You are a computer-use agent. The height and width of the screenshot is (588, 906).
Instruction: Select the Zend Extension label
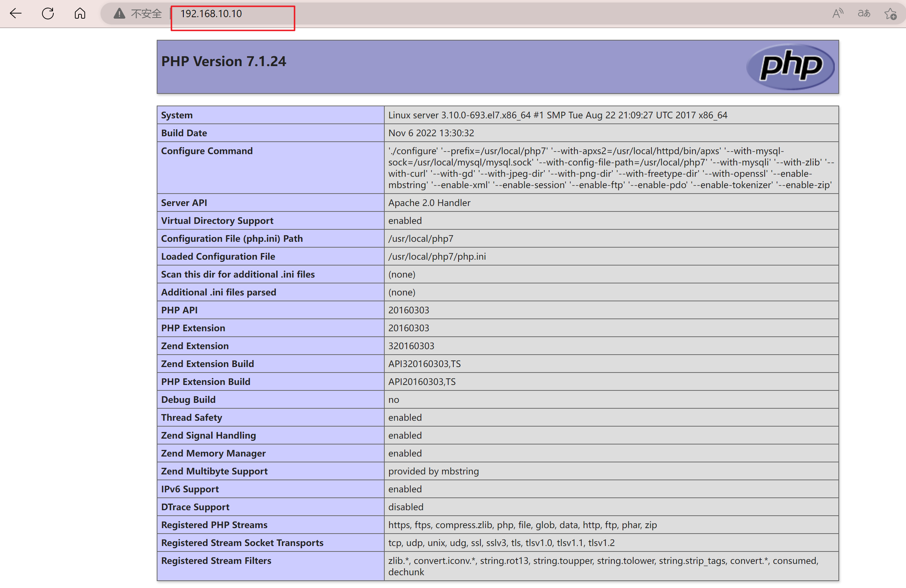click(x=195, y=345)
